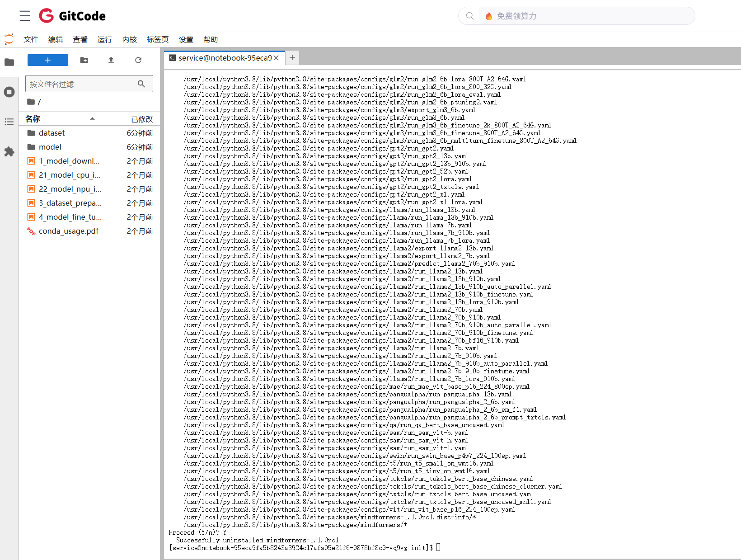
Task: Click the GitCode logo
Action: (x=72, y=16)
